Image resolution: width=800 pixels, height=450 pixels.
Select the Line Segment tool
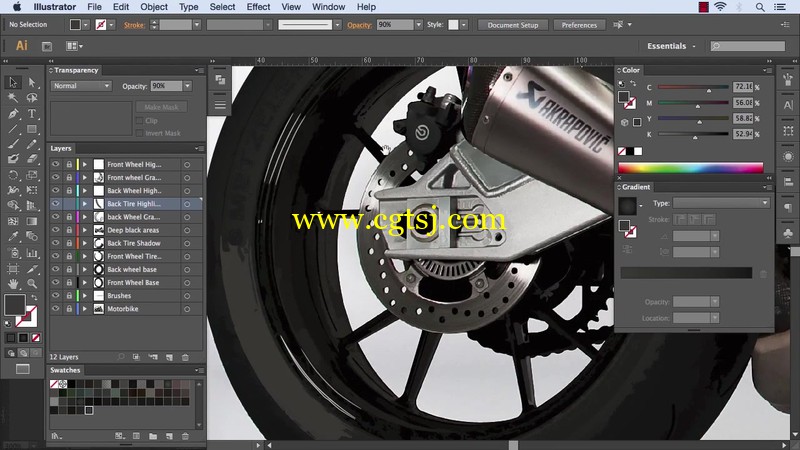[13, 129]
